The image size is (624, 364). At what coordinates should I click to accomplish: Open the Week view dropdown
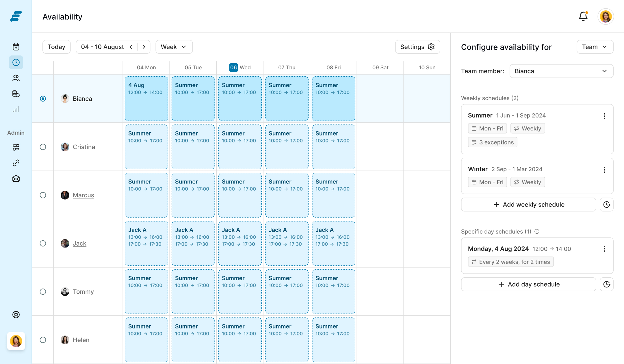point(174,47)
